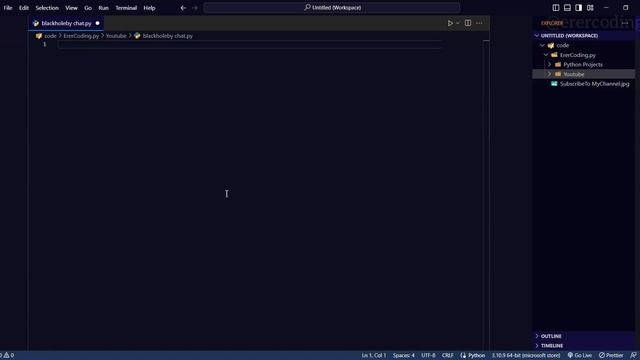Open the Explorer panel ellipsis menu

pos(625,23)
